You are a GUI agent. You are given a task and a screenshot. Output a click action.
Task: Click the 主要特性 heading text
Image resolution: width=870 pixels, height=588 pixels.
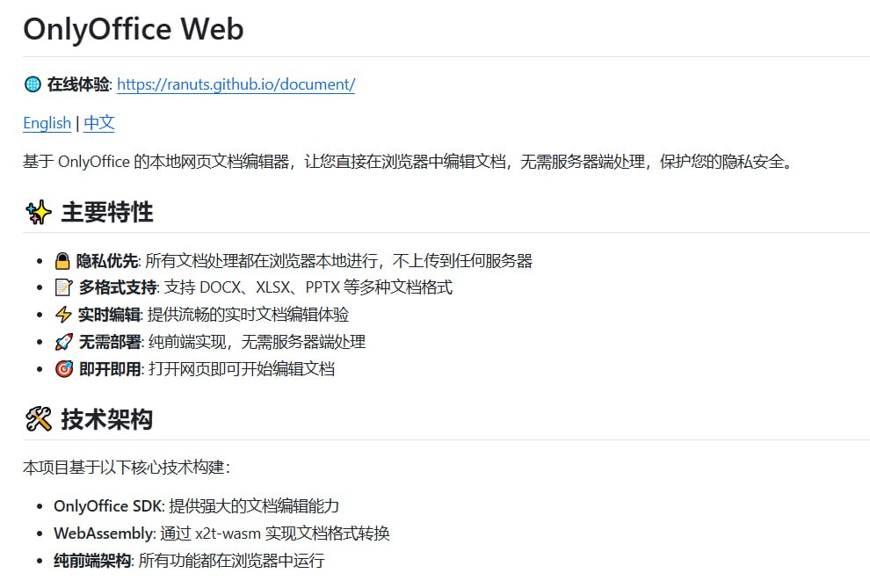point(107,213)
